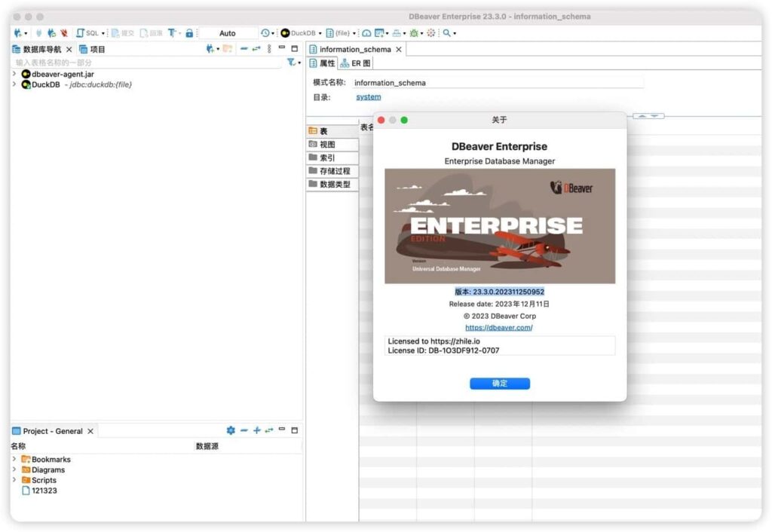The image size is (772, 532).
Task: Toggle the SQL editor lock icon
Action: (189, 32)
